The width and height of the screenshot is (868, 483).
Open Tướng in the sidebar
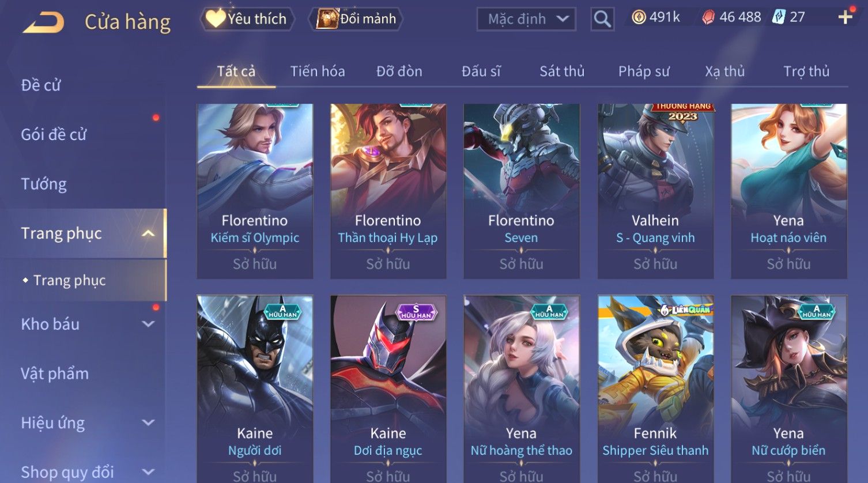44,184
